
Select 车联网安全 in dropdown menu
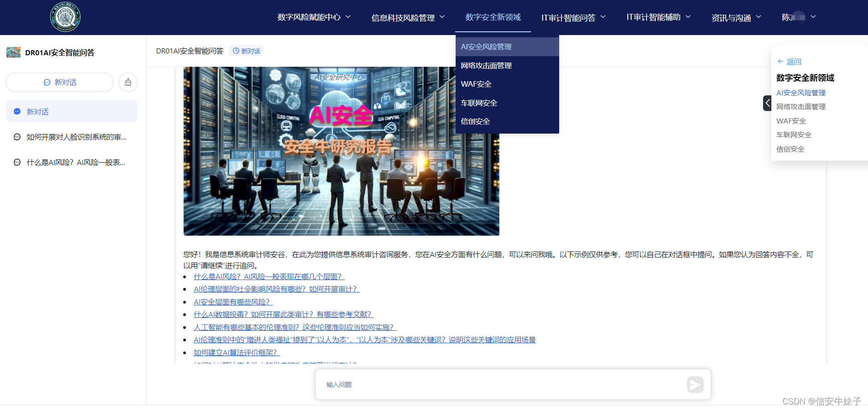coord(507,103)
